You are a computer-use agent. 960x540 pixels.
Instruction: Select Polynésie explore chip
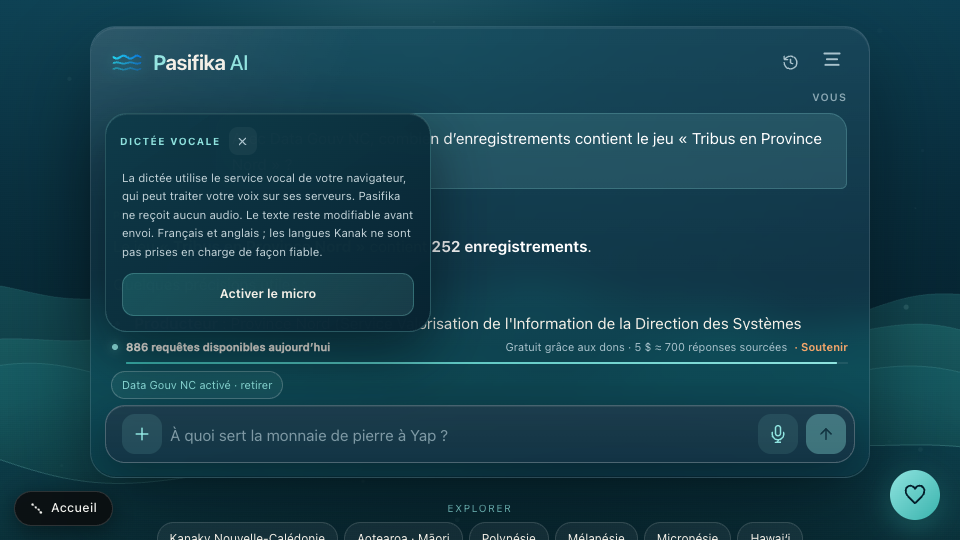click(509, 533)
